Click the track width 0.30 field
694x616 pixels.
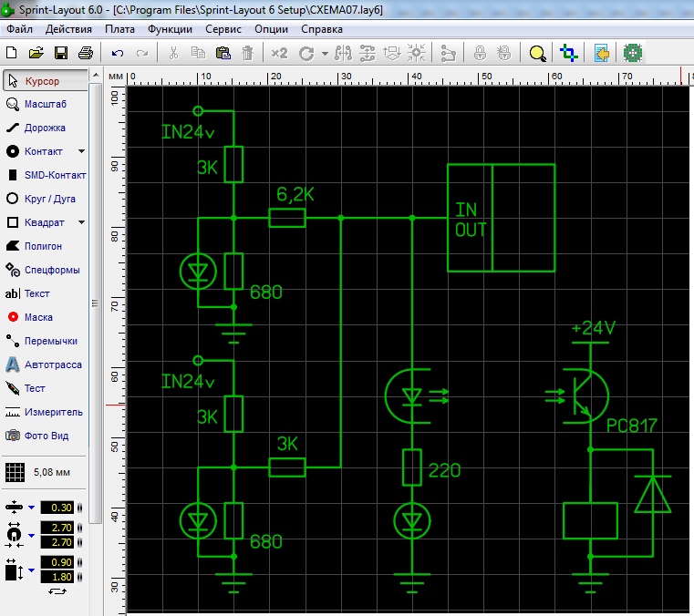57,508
